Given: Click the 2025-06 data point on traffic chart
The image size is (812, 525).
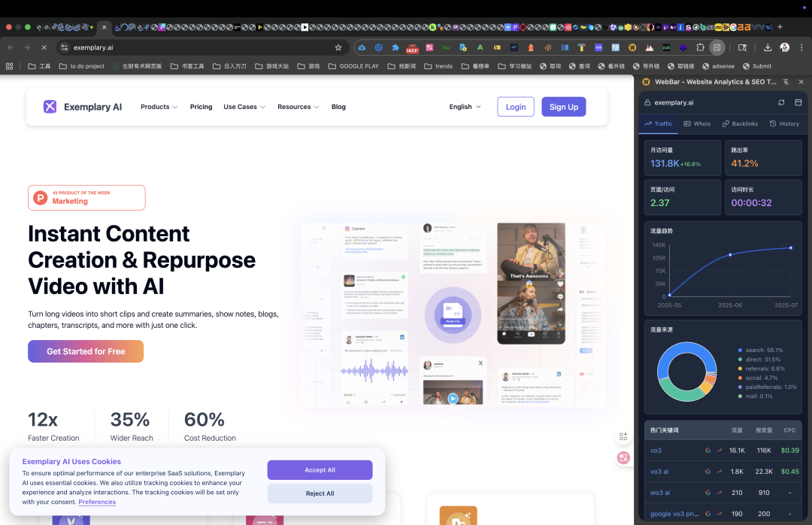Looking at the screenshot, I should [730, 254].
